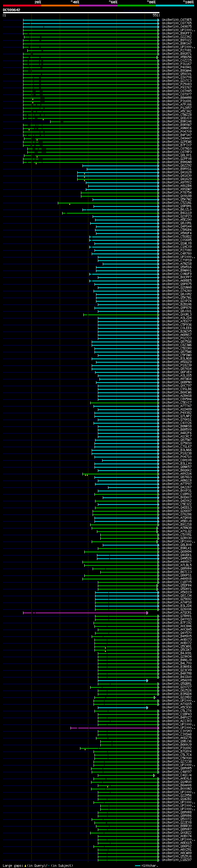Select label UniRef100_A4H9X7

pyautogui.click(x=176, y=562)
